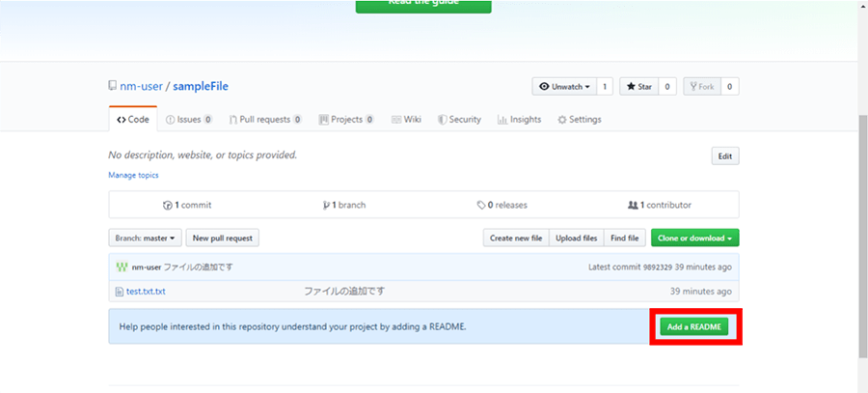868x393 pixels.
Task: Open the Projects tab
Action: (346, 119)
